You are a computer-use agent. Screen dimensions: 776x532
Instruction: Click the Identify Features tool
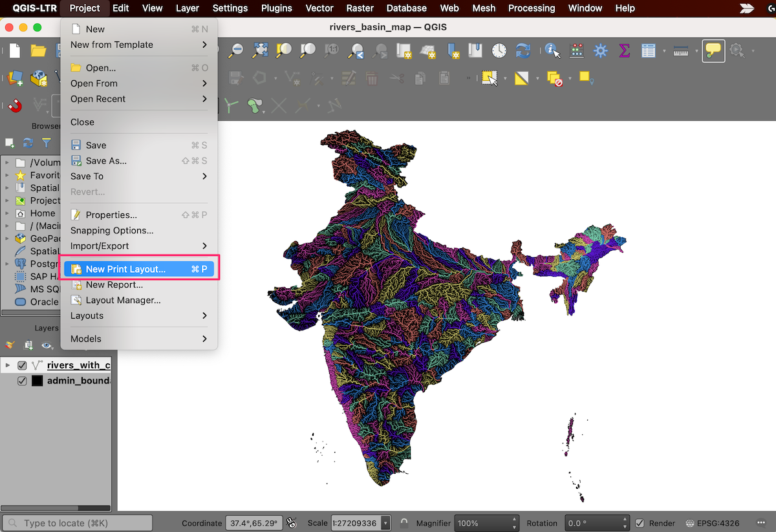(552, 50)
